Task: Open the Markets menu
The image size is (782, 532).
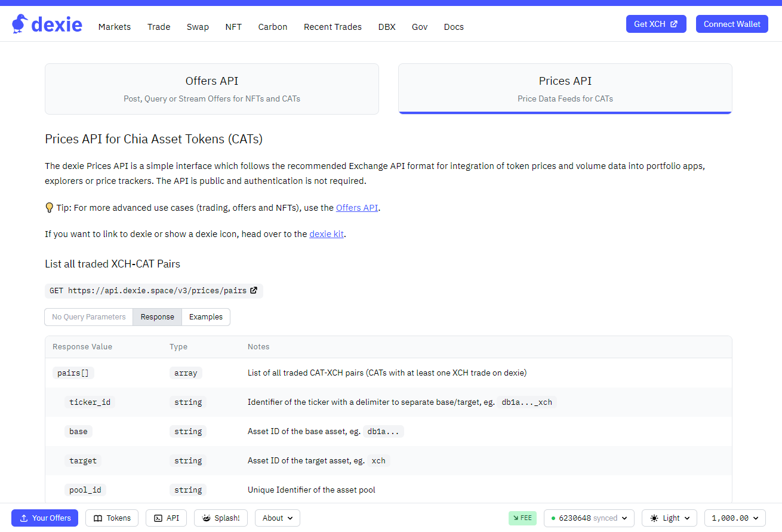Action: (x=115, y=27)
